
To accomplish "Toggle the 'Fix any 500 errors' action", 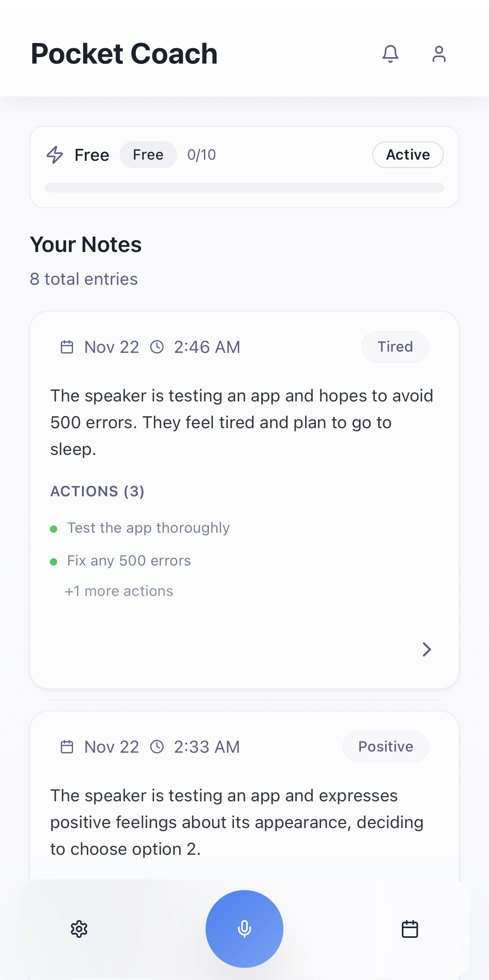I will 129,561.
